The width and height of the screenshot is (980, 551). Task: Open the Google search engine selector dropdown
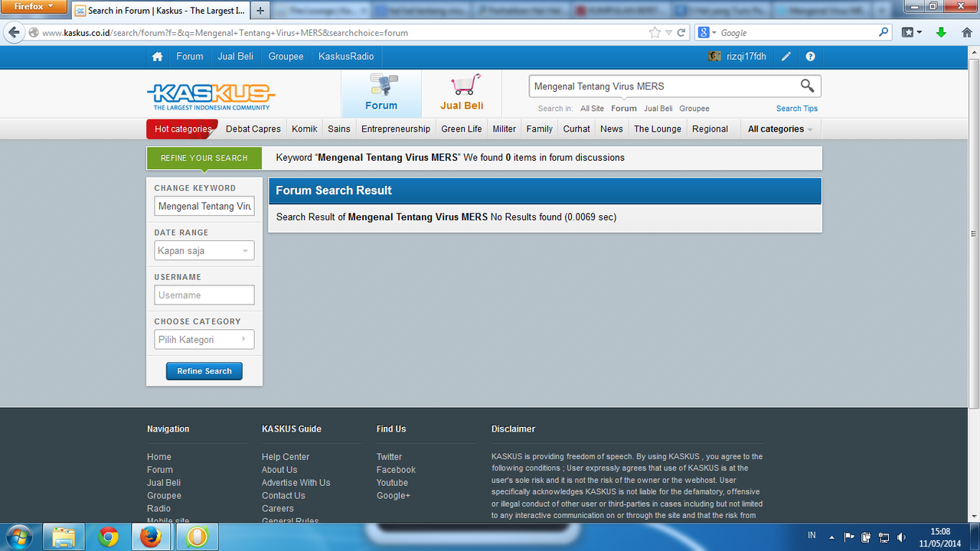pos(707,33)
